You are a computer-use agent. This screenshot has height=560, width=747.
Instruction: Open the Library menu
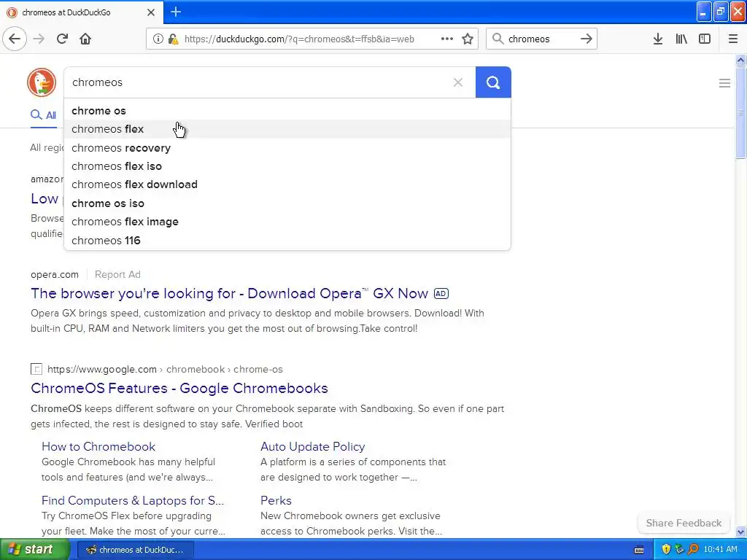(681, 39)
